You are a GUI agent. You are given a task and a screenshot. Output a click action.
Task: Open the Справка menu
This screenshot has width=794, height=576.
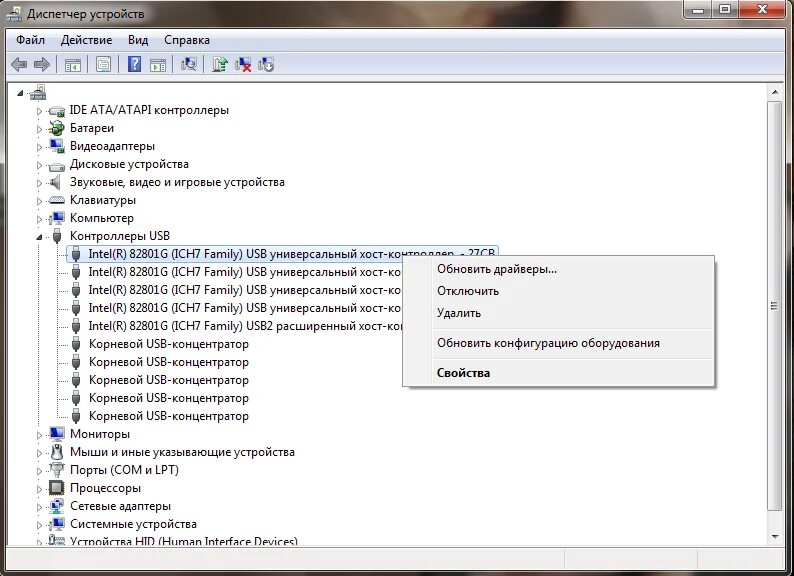187,40
